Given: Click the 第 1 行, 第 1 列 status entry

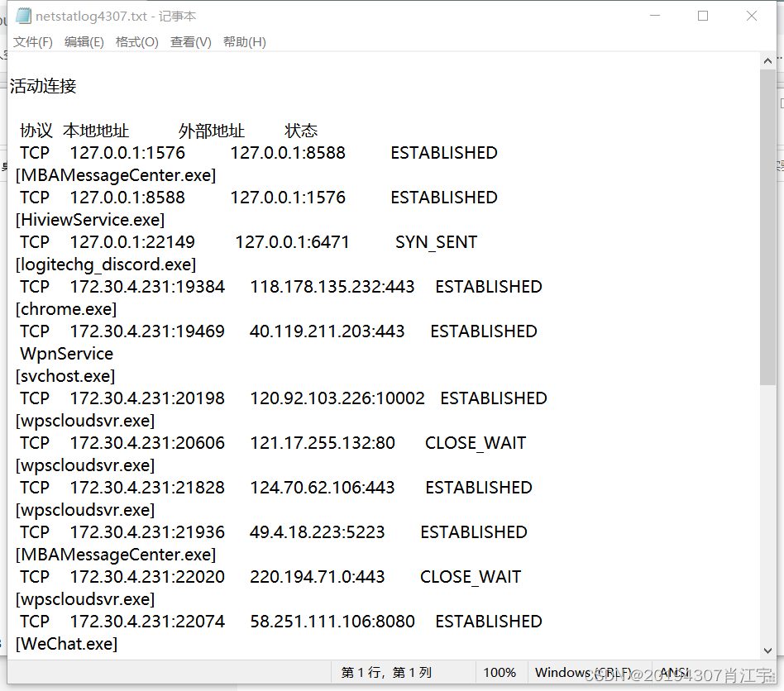Looking at the screenshot, I should [386, 673].
